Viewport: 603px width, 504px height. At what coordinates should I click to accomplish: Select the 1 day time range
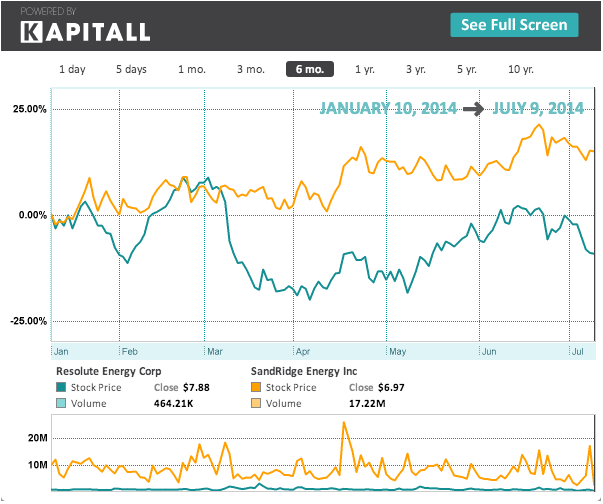point(72,69)
